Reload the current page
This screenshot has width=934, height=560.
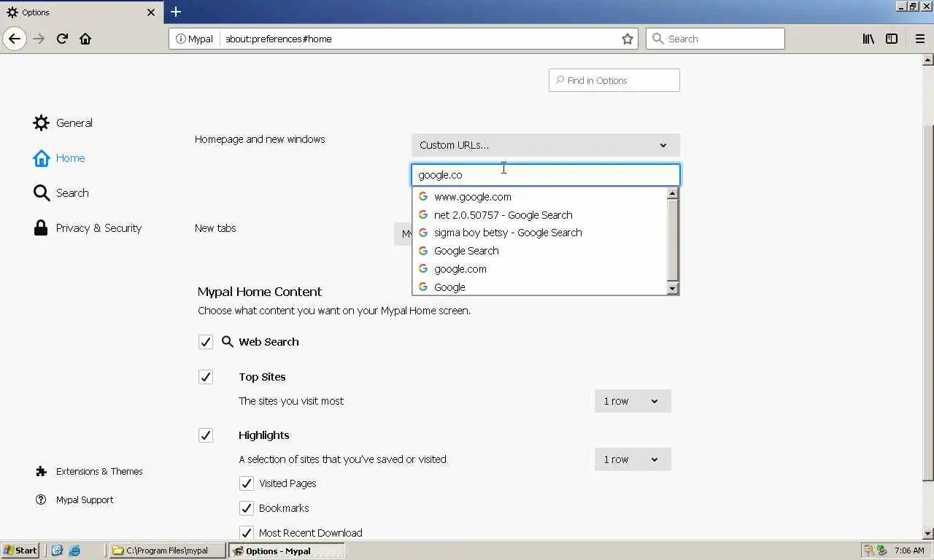[62, 39]
